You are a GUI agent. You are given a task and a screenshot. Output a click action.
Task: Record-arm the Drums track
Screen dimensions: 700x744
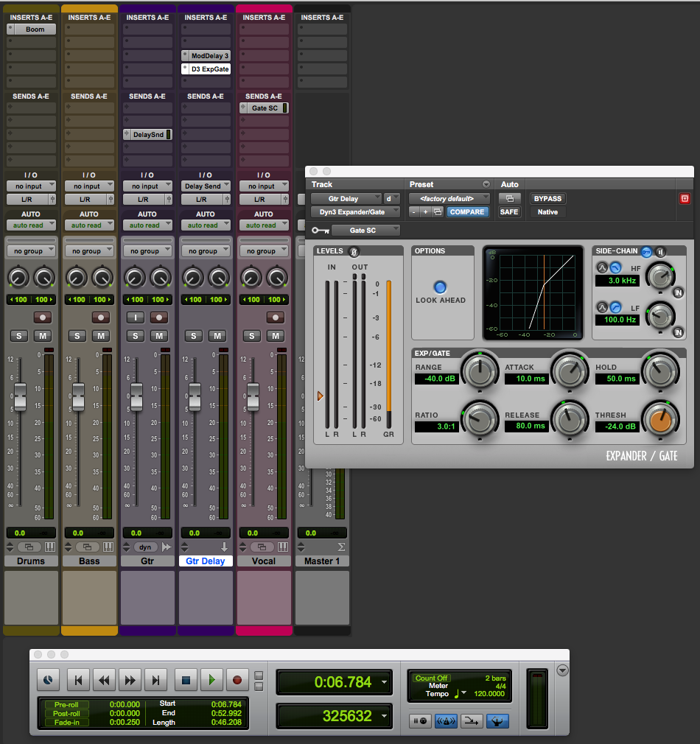(42, 317)
